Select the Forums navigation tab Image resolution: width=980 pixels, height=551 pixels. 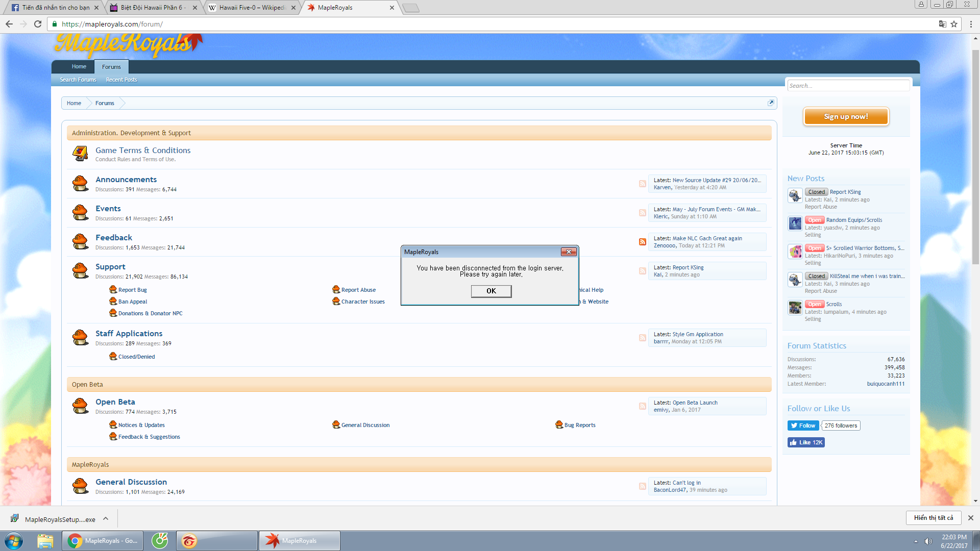pyautogui.click(x=111, y=67)
